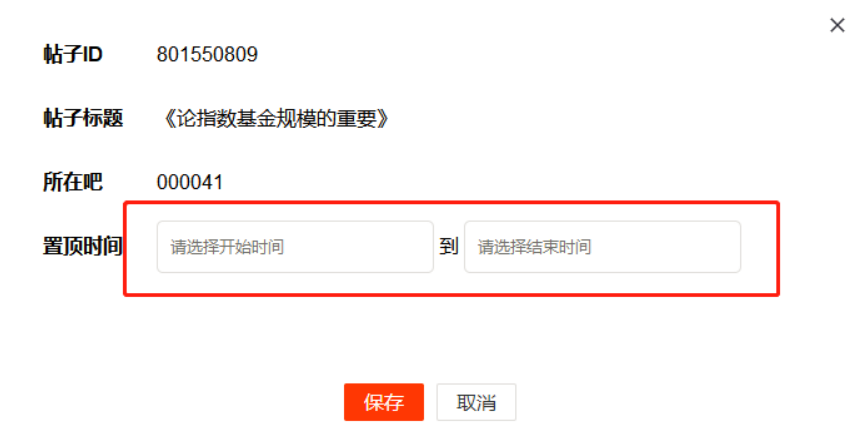Select the post ID value 801550809
Screen dimensions: 863x429
tap(207, 55)
